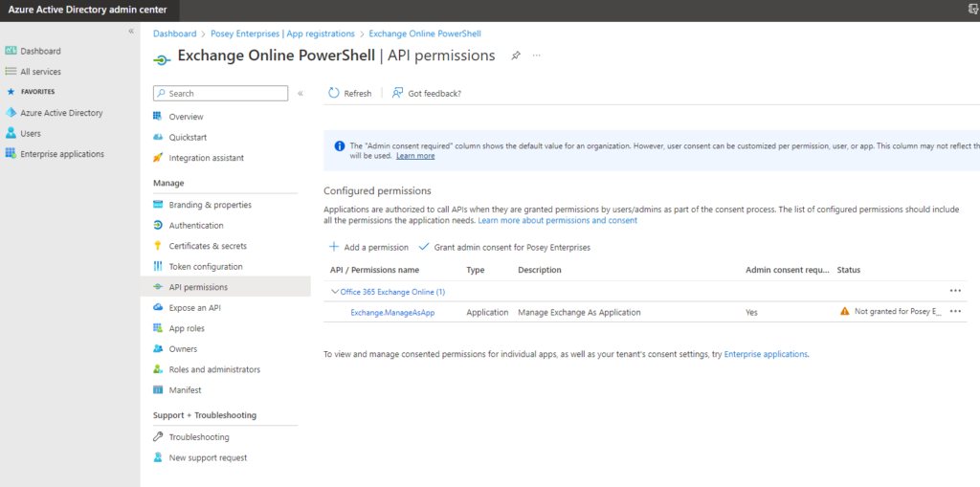This screenshot has width=980, height=487.
Task: Collapse the far-left navigation sidebar
Action: click(131, 31)
